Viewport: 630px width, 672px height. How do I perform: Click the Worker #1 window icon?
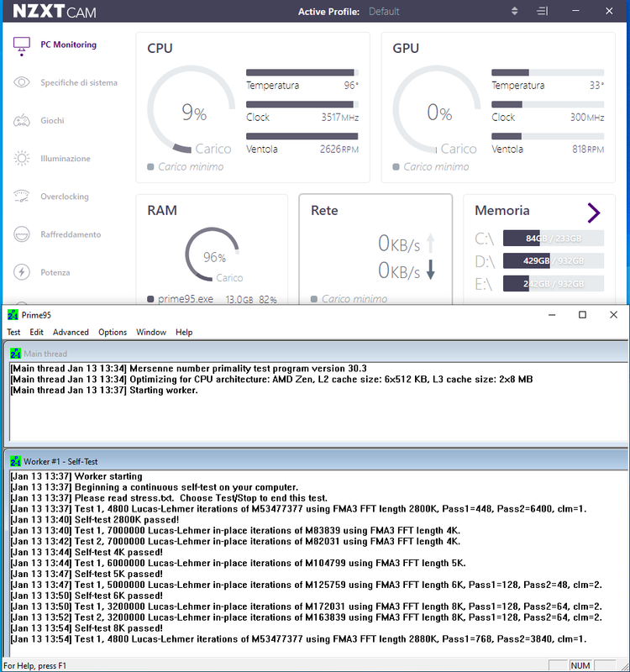15,461
